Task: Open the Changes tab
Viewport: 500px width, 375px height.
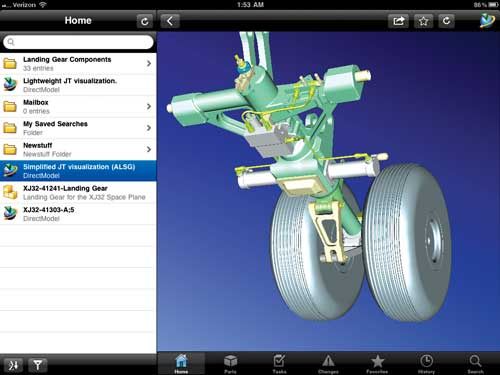Action: (328, 364)
